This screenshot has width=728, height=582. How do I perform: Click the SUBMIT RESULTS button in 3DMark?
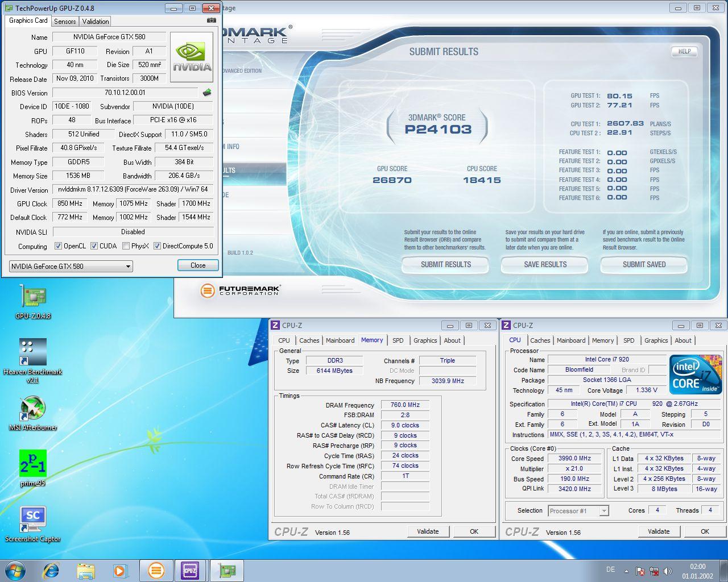[x=446, y=264]
